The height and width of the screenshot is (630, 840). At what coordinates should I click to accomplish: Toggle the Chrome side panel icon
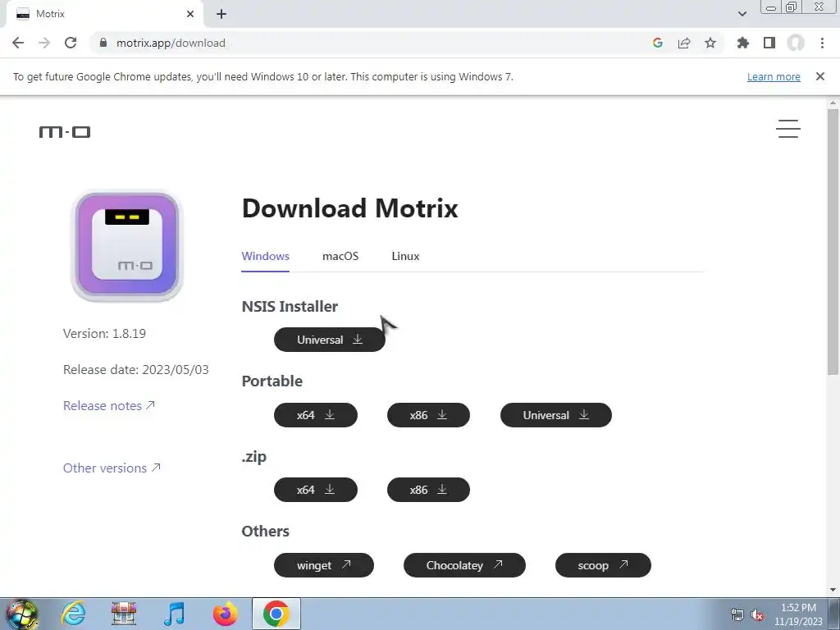[769, 43]
